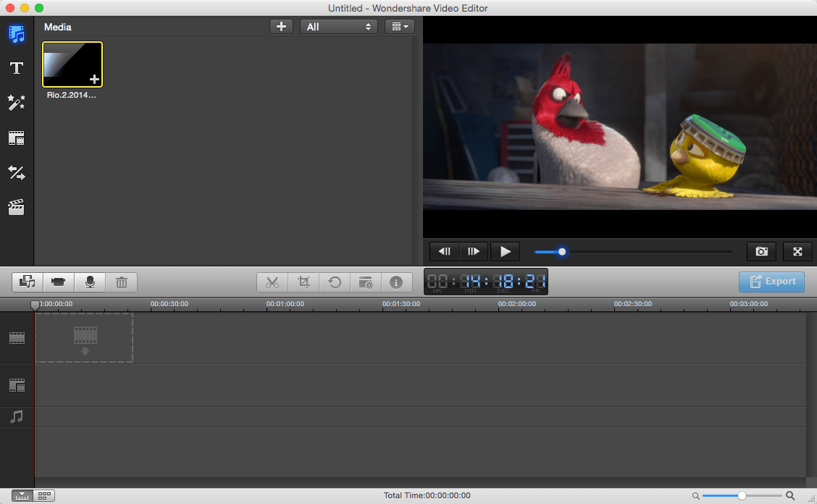This screenshot has height=504, width=817.
Task: Click the 00:03:00:00 ruler label
Action: coord(749,304)
